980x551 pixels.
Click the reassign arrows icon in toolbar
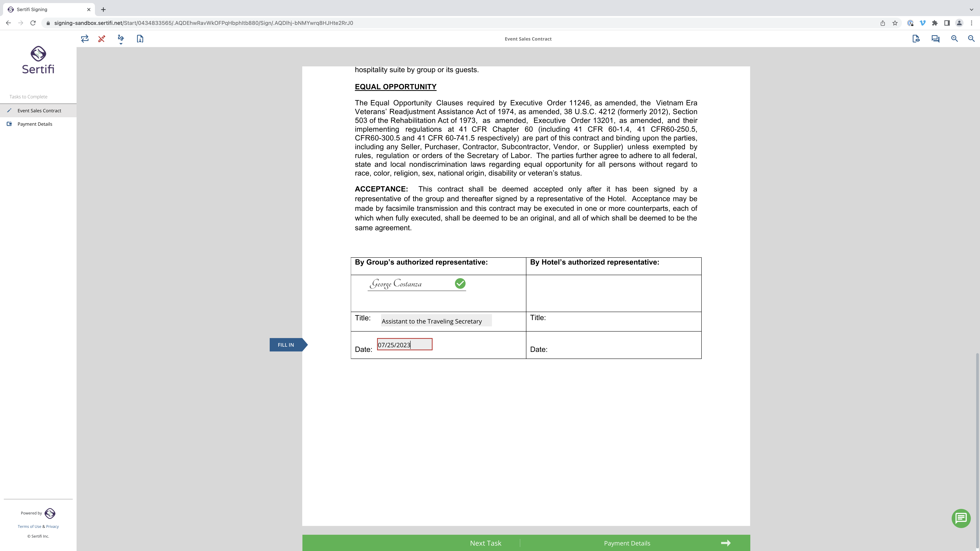(x=85, y=39)
